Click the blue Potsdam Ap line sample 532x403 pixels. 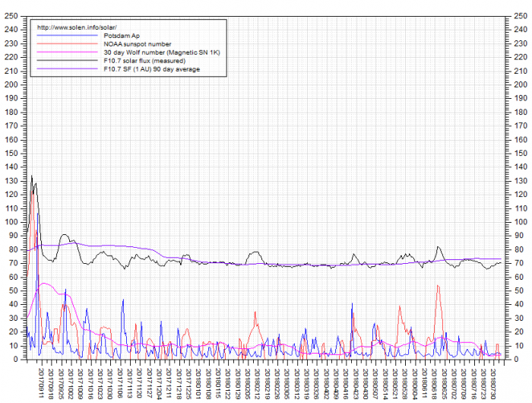[x=67, y=36]
